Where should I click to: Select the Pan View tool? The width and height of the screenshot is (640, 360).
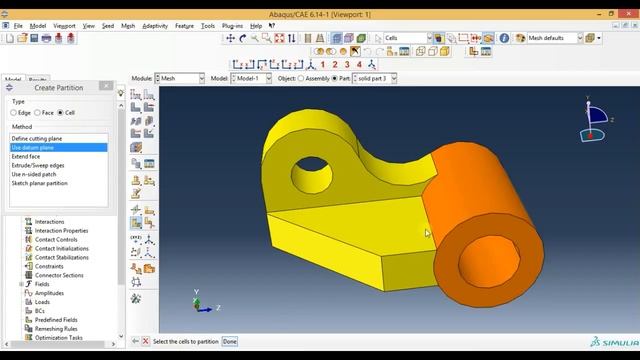(231, 38)
